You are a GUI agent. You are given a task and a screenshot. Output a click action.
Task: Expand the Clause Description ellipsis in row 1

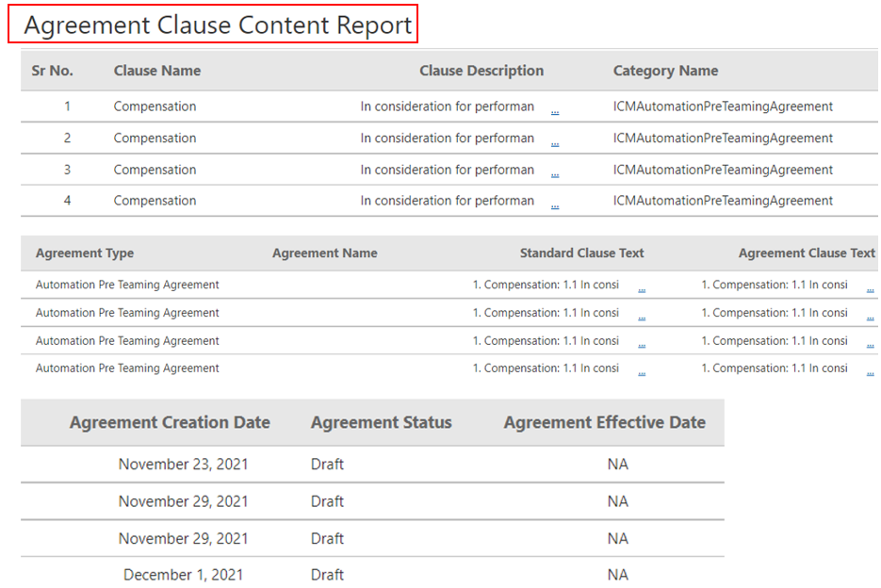click(555, 110)
